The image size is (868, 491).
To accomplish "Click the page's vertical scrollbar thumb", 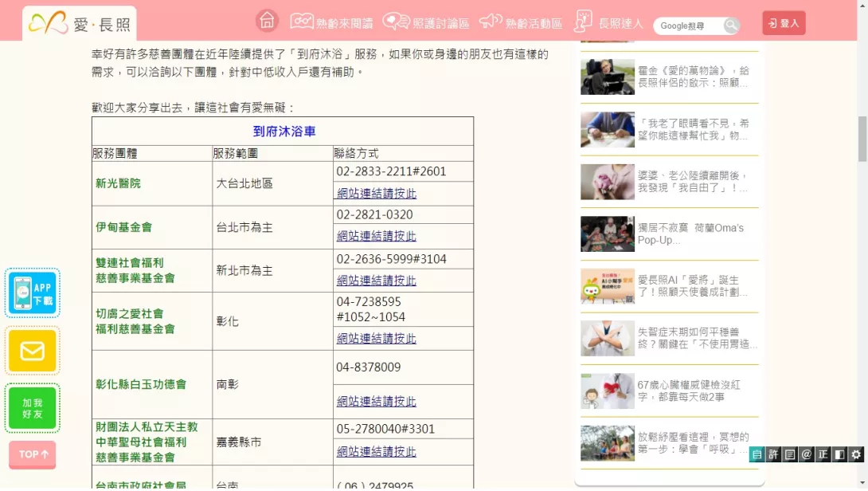I will 862,139.
